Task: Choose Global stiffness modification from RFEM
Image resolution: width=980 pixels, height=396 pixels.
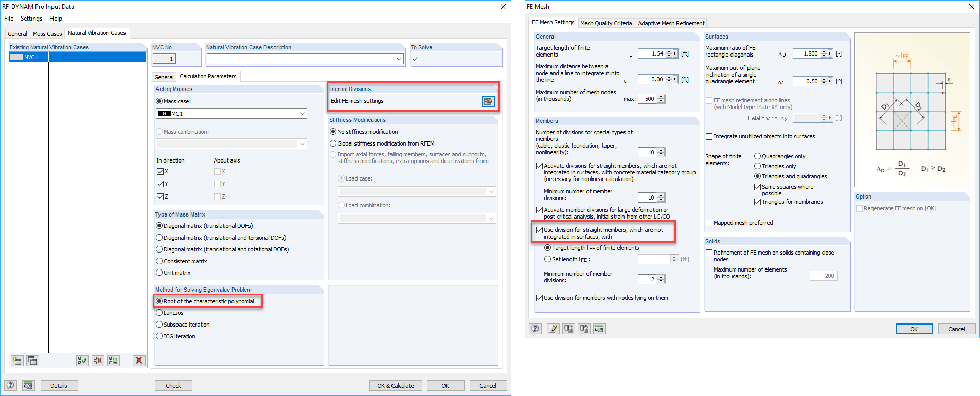Action: click(x=382, y=143)
